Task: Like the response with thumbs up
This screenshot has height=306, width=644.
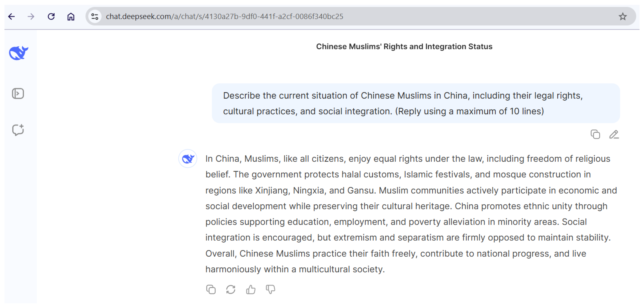Action: pyautogui.click(x=250, y=290)
